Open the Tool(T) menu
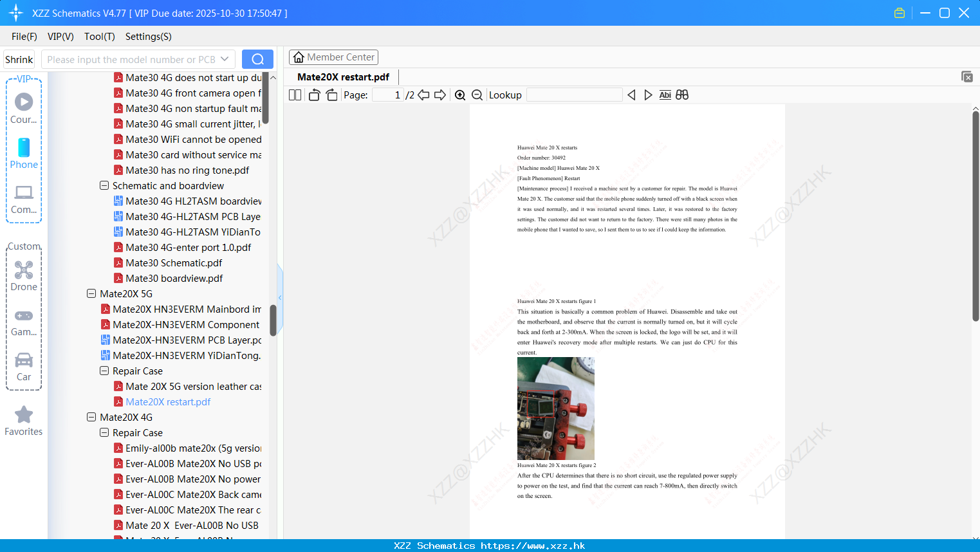980x552 pixels. click(x=100, y=37)
